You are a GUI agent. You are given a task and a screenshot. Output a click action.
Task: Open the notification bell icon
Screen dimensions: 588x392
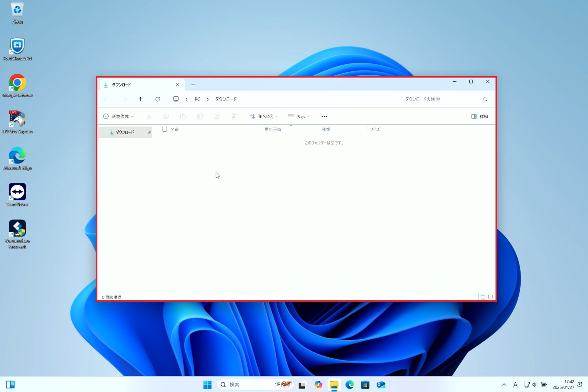pyautogui.click(x=580, y=385)
